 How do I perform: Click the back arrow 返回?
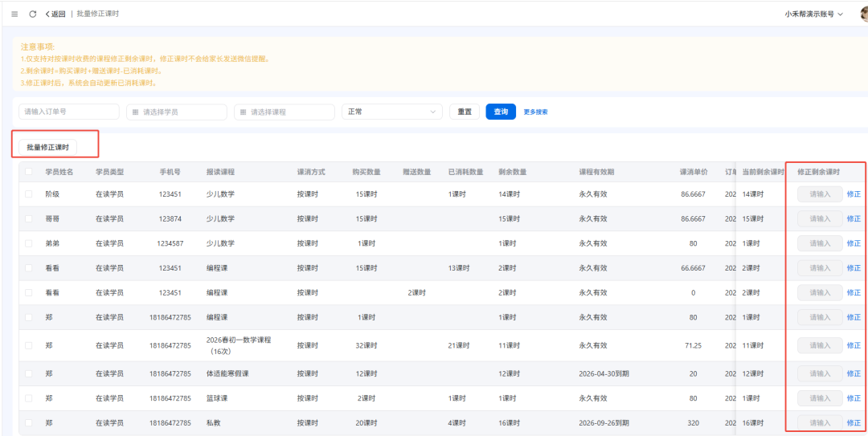(55, 14)
